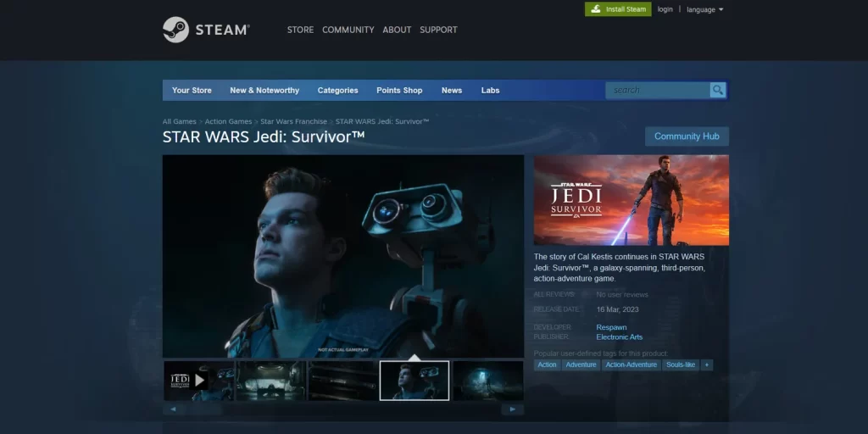The image size is (868, 434).
Task: Open the Your Store tab
Action: 192,91
